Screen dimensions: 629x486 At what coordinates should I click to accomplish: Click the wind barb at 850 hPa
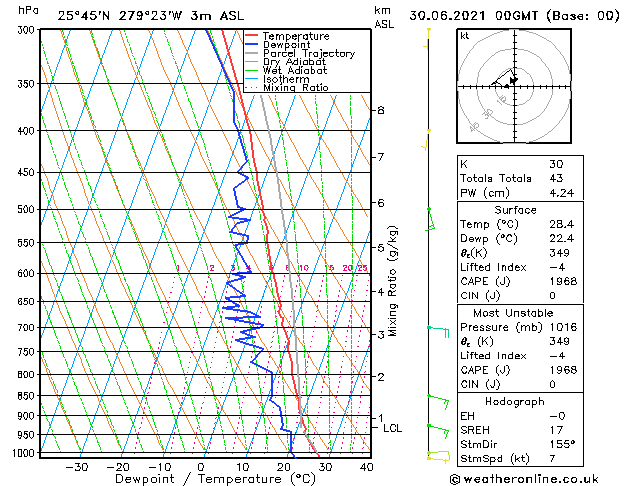(437, 399)
